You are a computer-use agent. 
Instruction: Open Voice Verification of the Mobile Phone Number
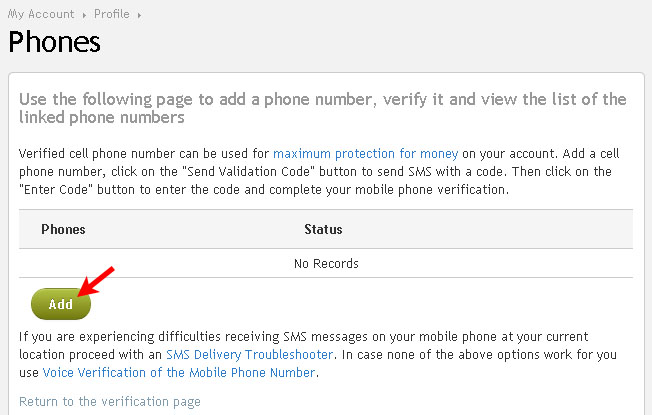click(x=179, y=372)
